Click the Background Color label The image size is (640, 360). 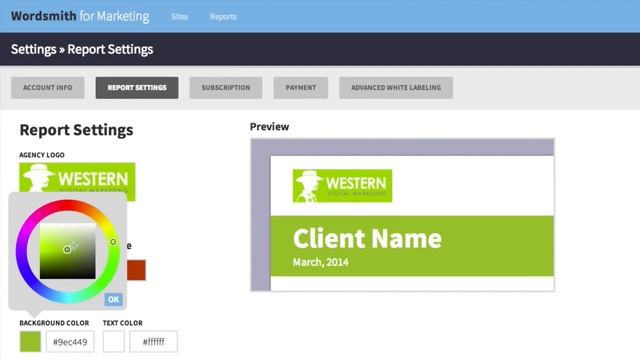[x=54, y=323]
